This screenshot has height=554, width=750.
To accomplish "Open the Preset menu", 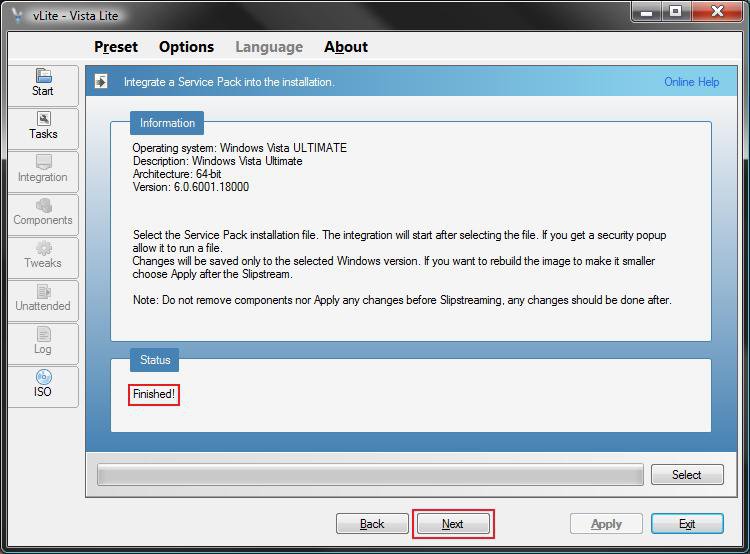I will coord(116,47).
